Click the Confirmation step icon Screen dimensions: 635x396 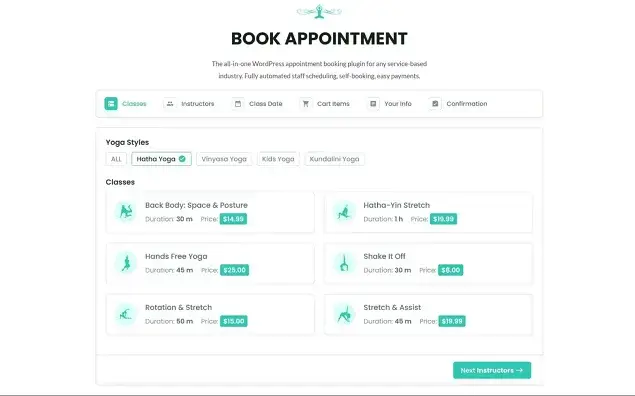(x=435, y=104)
